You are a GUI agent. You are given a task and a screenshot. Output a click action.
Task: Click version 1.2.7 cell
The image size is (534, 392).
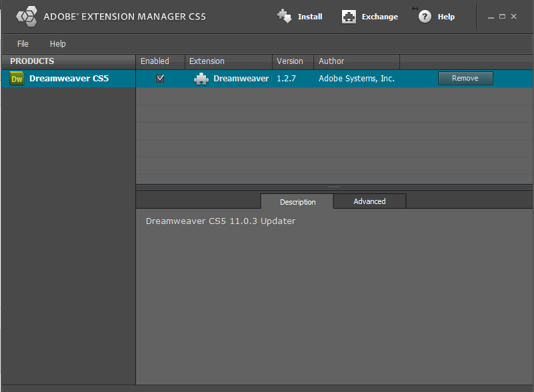286,78
